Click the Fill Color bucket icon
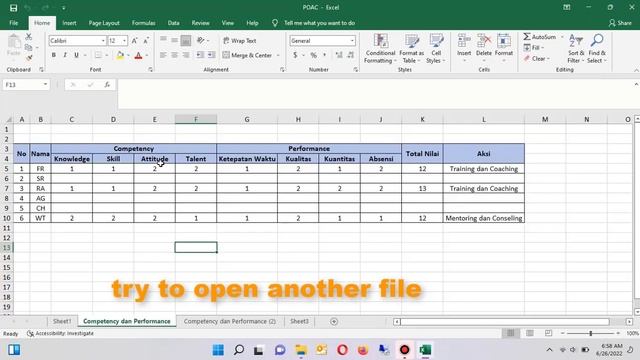The height and width of the screenshot is (360, 640). point(120,55)
